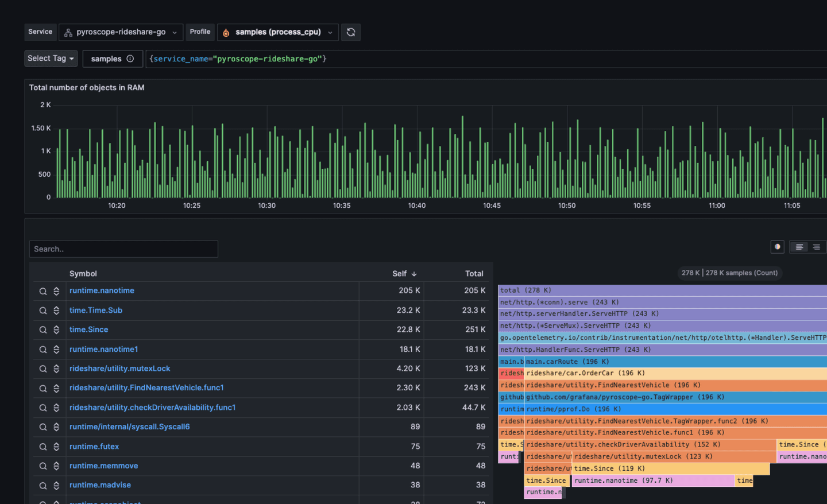
Task: Open the rideshare/utility.FindNearestVehicle.func1 symbol link
Action: (146, 387)
